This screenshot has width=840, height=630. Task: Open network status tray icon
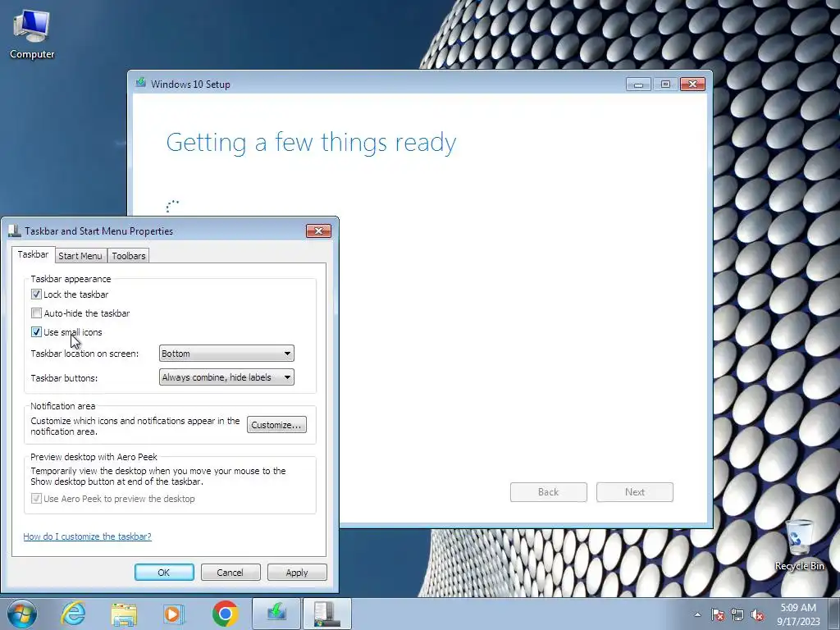pos(737,614)
